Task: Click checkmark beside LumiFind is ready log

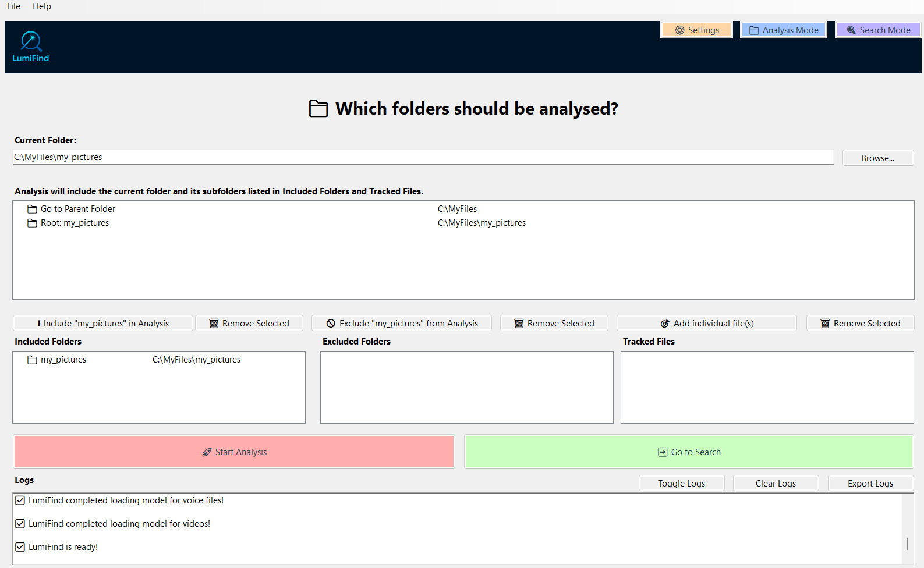Action: (x=20, y=547)
